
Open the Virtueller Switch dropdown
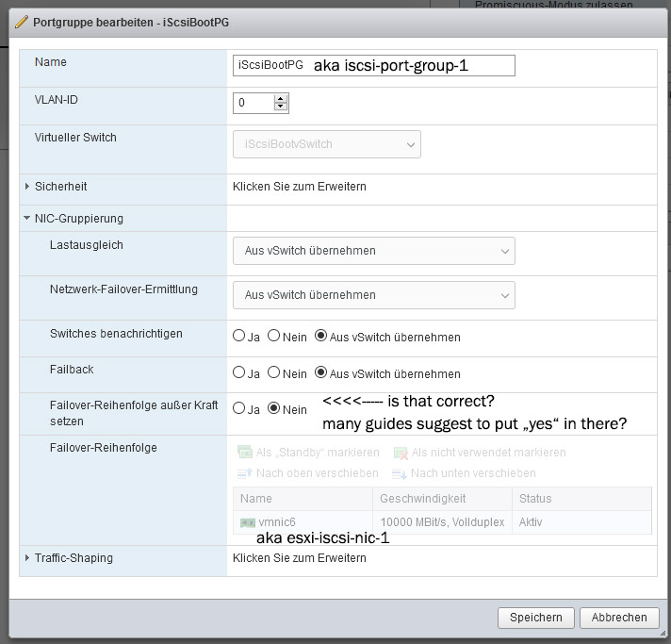pyautogui.click(x=326, y=144)
